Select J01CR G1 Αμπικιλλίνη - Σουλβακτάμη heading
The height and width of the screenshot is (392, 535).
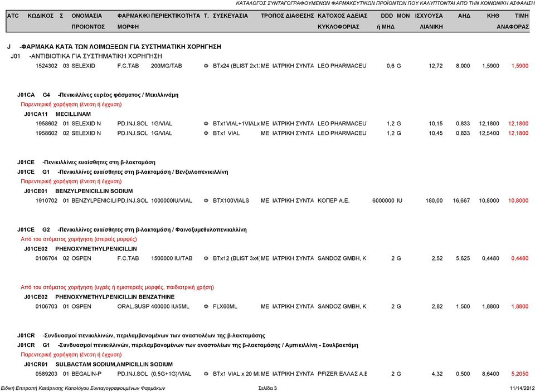(x=188, y=345)
